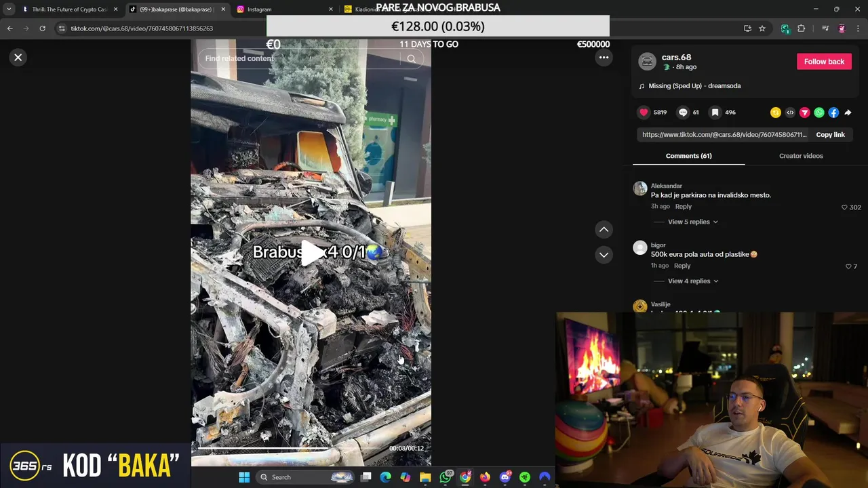Open the Chrome three-dot menu
868x488 pixels.
[858, 28]
